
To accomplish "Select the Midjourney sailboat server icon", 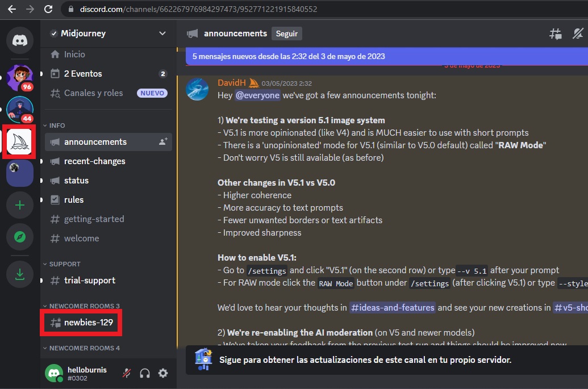I will [19, 141].
